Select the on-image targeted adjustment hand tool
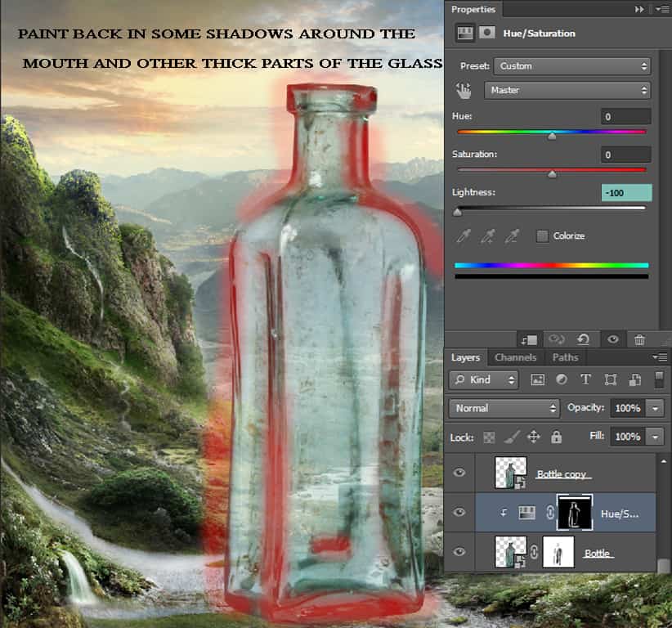672x628 pixels. 464,91
